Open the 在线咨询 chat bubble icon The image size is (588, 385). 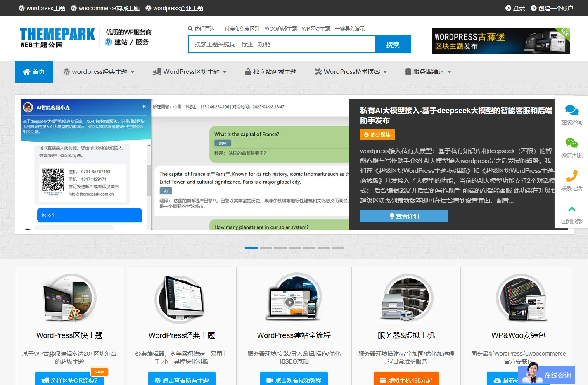tap(572, 110)
